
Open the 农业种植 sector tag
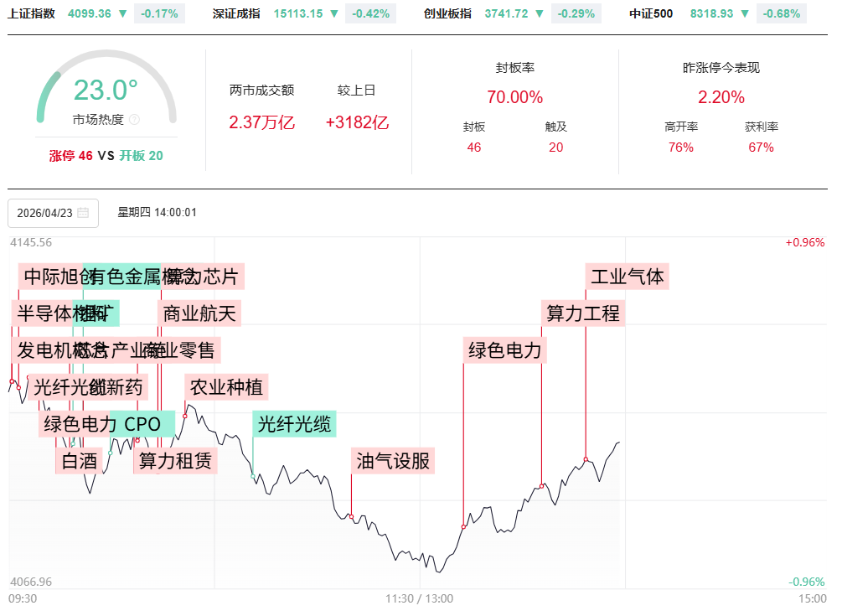(x=226, y=387)
